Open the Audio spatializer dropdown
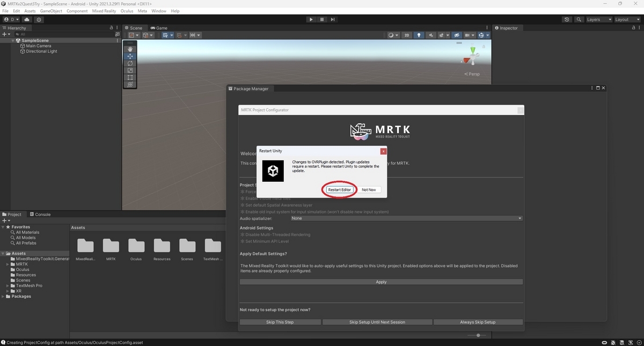The height and width of the screenshot is (346, 644). pyautogui.click(x=406, y=218)
